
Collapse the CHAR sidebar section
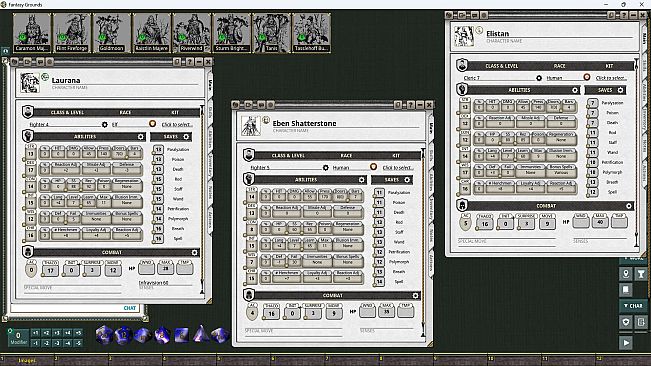[633, 306]
